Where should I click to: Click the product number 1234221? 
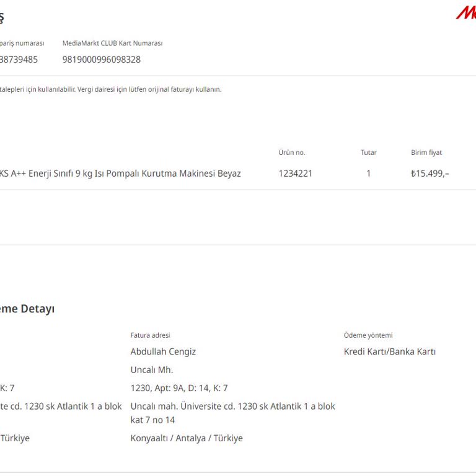pos(296,174)
